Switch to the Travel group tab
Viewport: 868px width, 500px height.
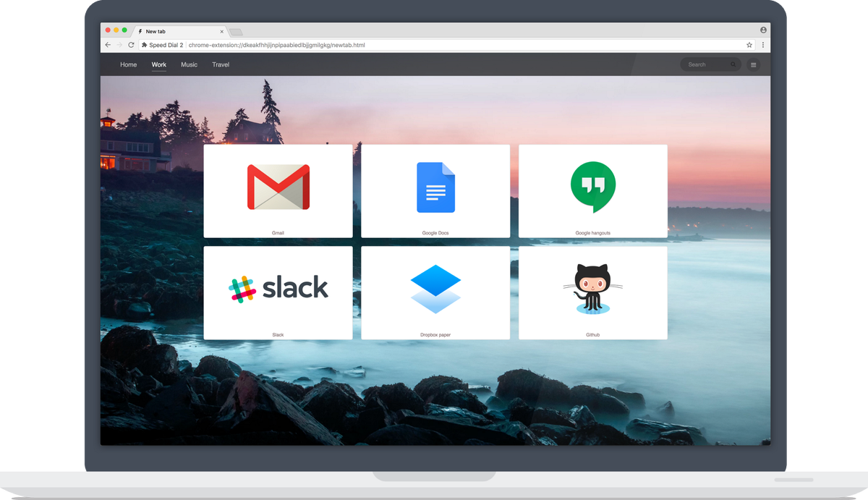pos(221,64)
